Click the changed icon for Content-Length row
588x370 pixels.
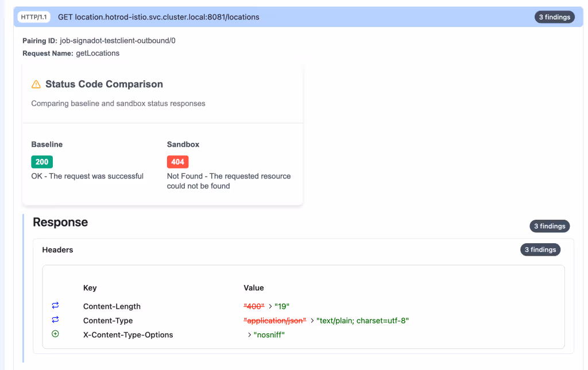(x=55, y=306)
